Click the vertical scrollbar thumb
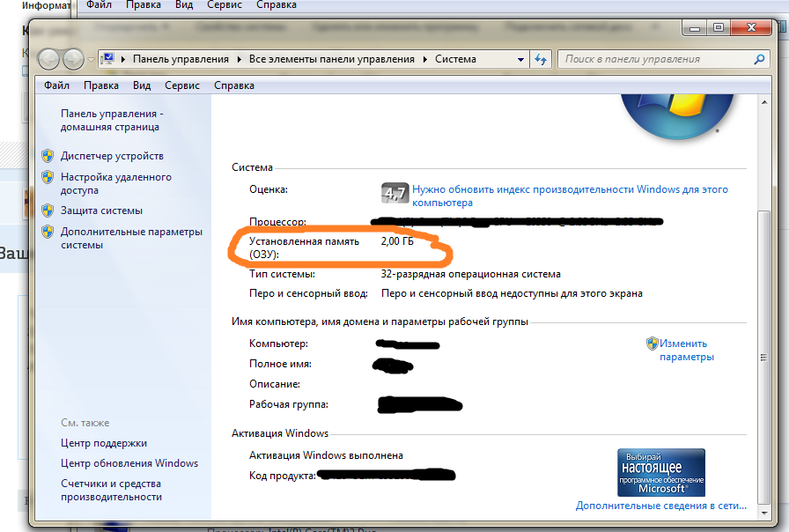Screen dimensions: 789x532 click(x=764, y=358)
